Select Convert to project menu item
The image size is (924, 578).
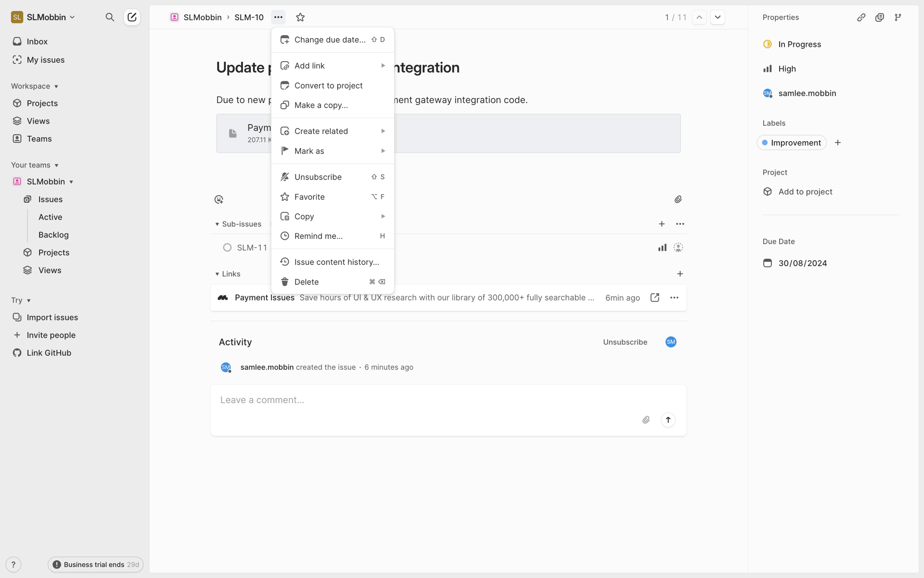click(x=333, y=85)
